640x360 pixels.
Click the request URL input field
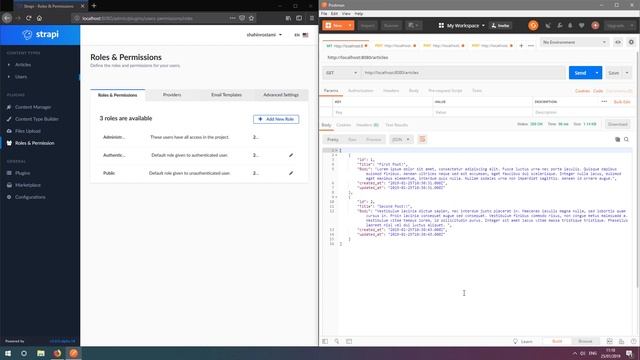pos(462,73)
